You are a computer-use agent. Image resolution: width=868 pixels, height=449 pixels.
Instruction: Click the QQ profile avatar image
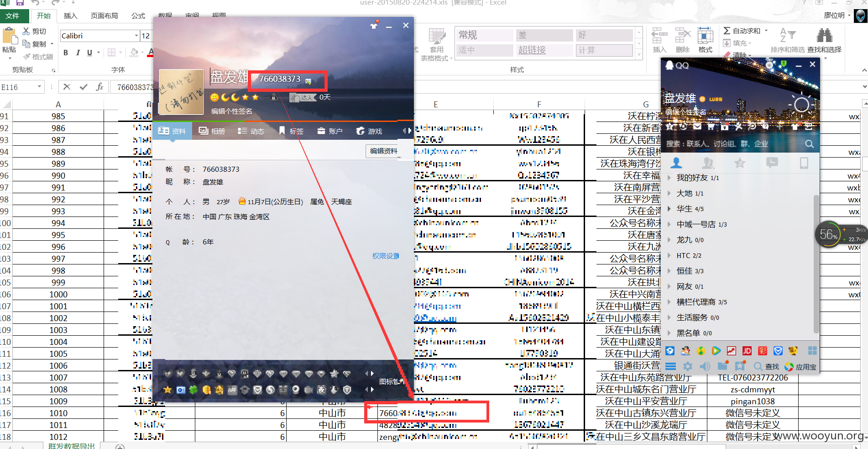point(181,92)
